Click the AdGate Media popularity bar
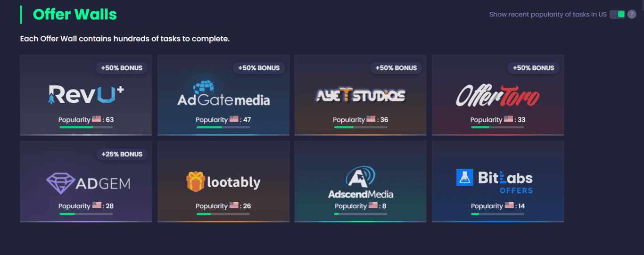Viewport: 644px width, 255px height. (223, 127)
